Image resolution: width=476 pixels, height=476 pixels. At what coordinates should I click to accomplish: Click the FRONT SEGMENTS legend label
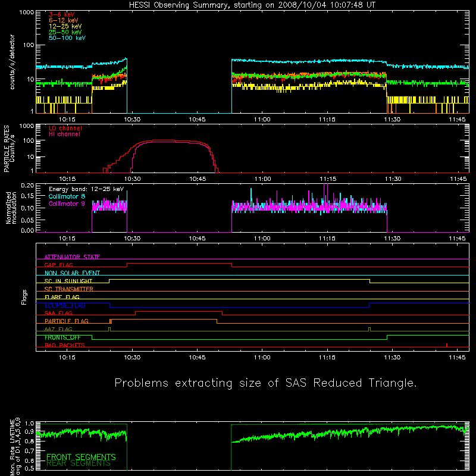click(81, 457)
